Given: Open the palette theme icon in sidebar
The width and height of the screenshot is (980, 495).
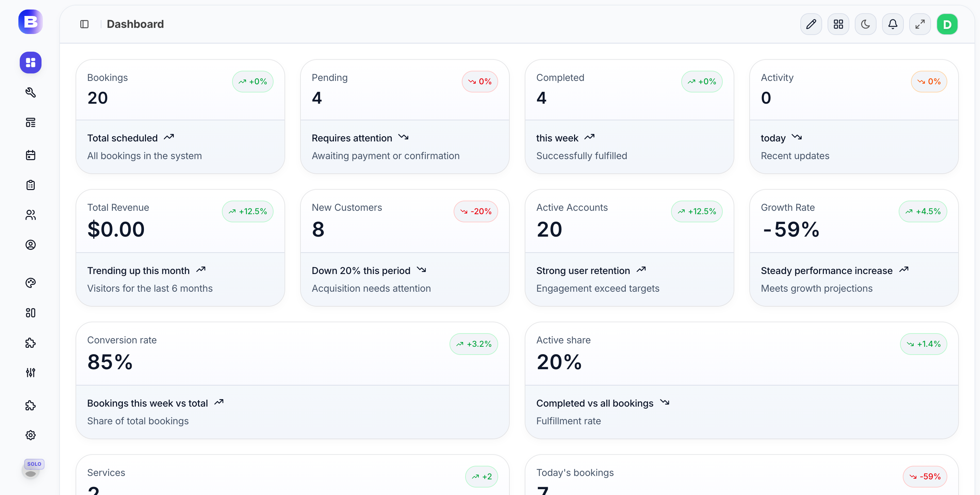Looking at the screenshot, I should click(30, 283).
